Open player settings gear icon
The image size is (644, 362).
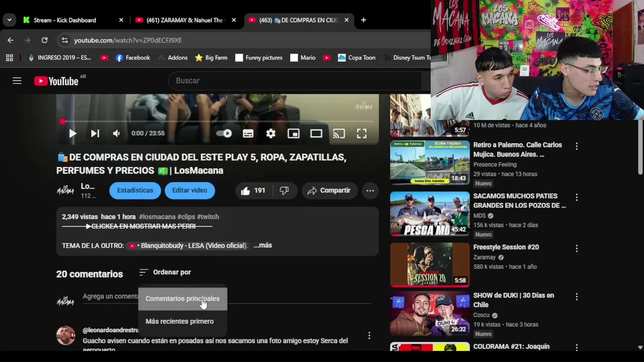pyautogui.click(x=271, y=133)
